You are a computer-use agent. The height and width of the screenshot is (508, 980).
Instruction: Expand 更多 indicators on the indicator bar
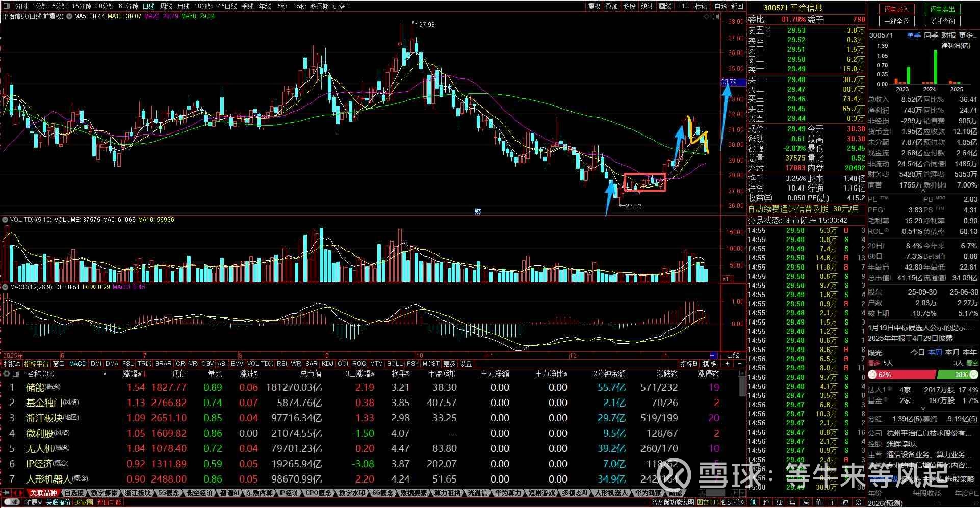(x=449, y=364)
